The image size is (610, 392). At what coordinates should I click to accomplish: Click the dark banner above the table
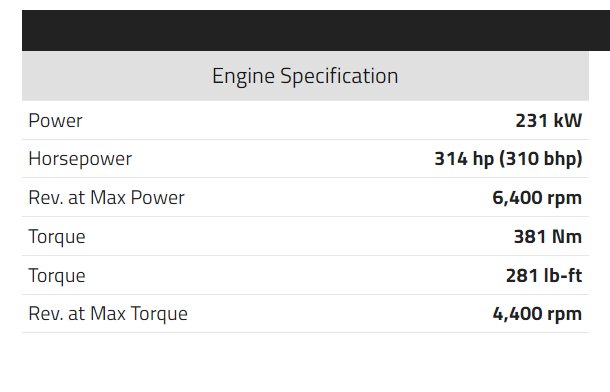pyautogui.click(x=316, y=31)
